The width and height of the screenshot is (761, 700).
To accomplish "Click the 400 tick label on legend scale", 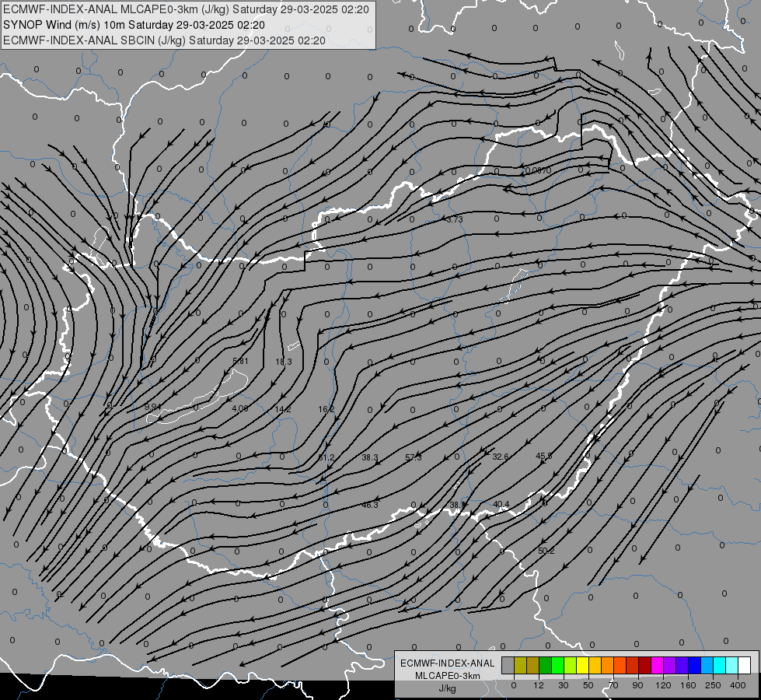I will [738, 685].
